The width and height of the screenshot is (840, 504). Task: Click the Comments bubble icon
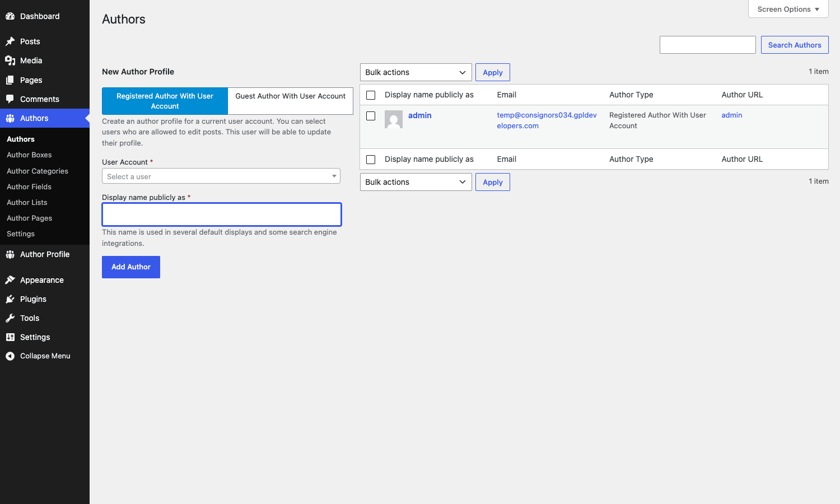tap(10, 99)
